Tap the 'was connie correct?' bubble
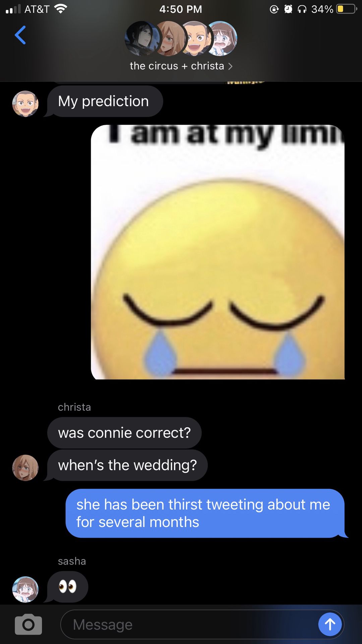The width and height of the screenshot is (362, 644). (x=124, y=433)
